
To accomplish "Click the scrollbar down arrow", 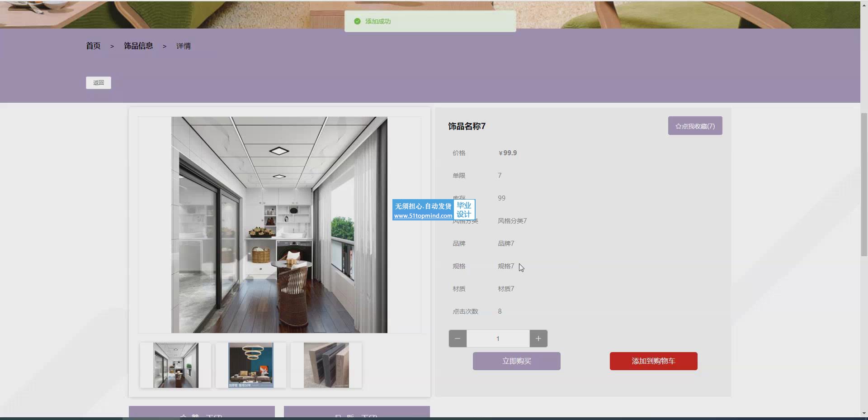I will (x=864, y=413).
